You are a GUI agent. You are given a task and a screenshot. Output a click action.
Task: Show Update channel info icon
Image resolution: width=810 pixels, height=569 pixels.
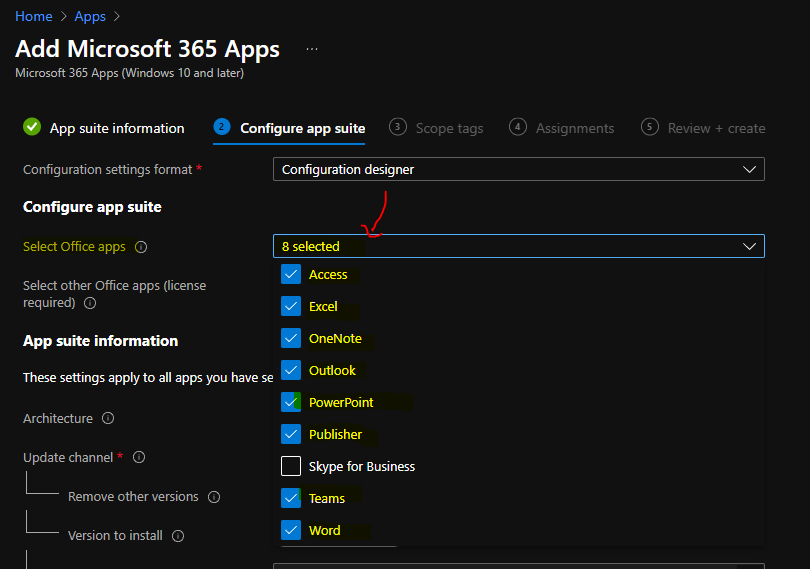tap(139, 457)
